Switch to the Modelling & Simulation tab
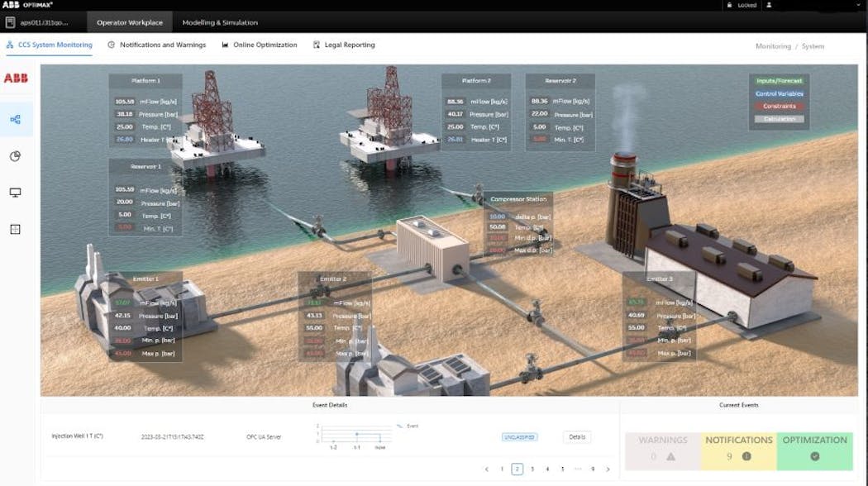The image size is (868, 486). [x=218, y=22]
